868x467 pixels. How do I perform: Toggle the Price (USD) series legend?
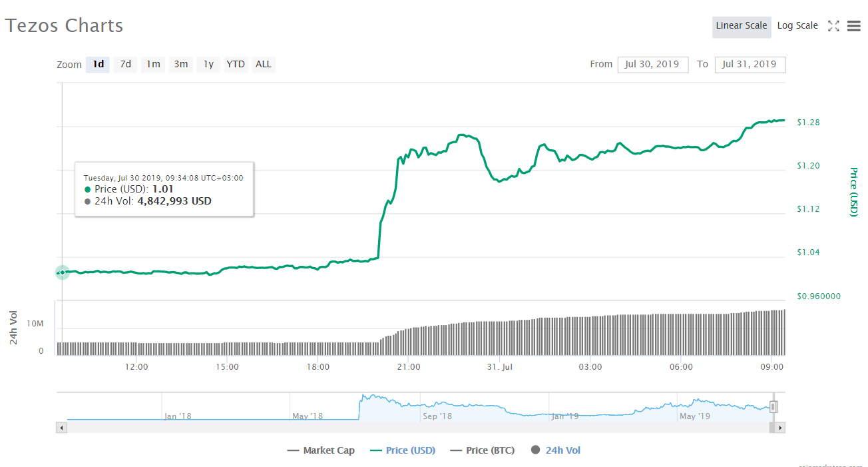coord(403,450)
